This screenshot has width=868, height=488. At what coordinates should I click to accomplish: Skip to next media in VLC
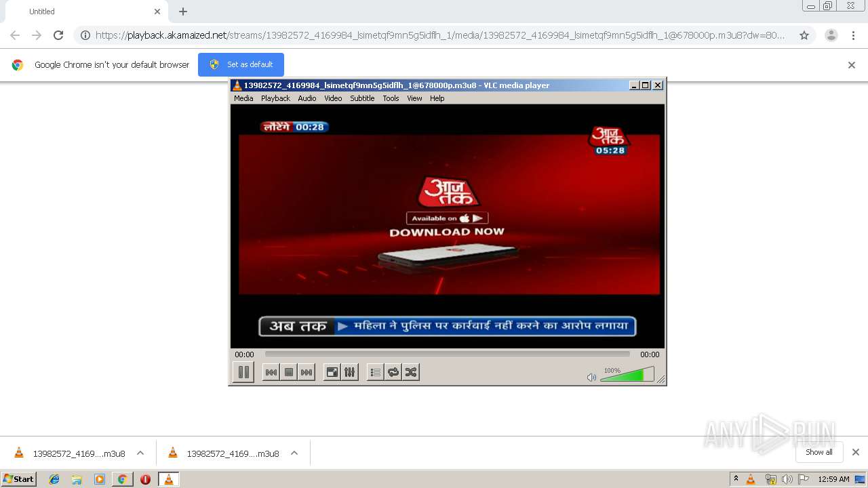[307, 372]
